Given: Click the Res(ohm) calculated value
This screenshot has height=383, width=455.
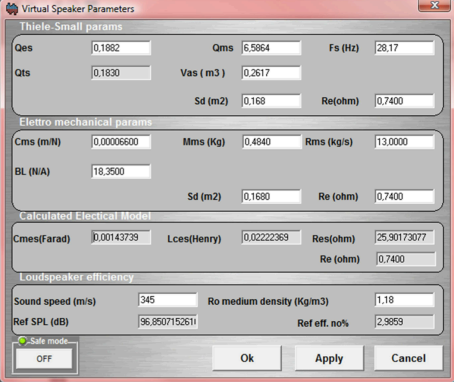Looking at the screenshot, I should click(405, 237).
